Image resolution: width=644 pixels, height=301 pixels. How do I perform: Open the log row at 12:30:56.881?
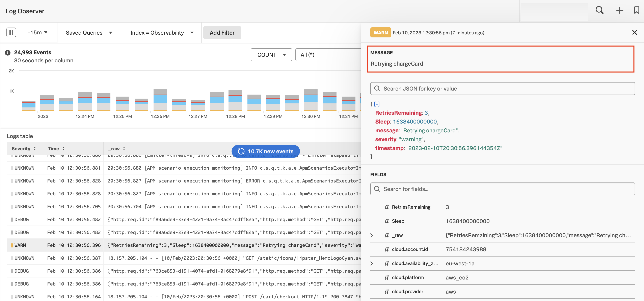184,168
